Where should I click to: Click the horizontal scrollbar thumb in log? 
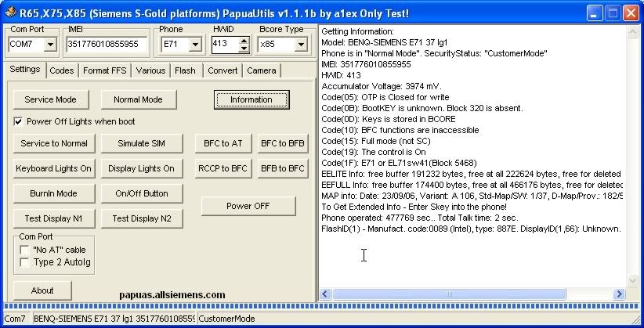[449, 294]
